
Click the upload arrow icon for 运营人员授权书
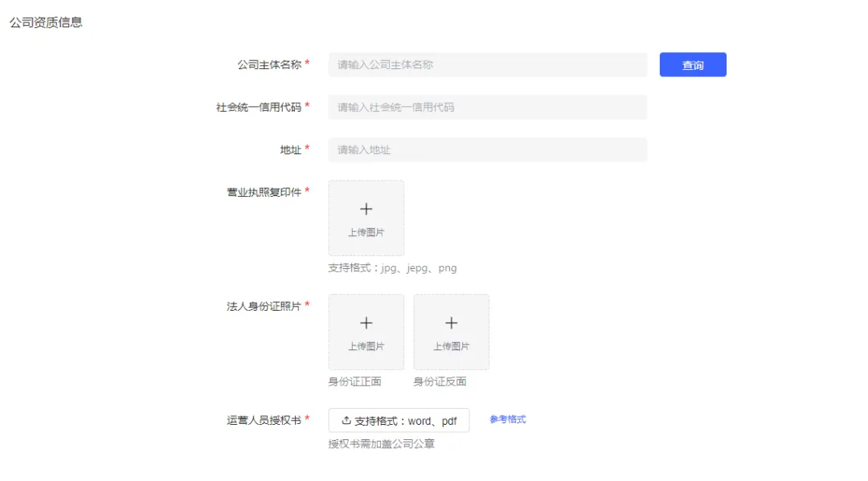tap(346, 420)
